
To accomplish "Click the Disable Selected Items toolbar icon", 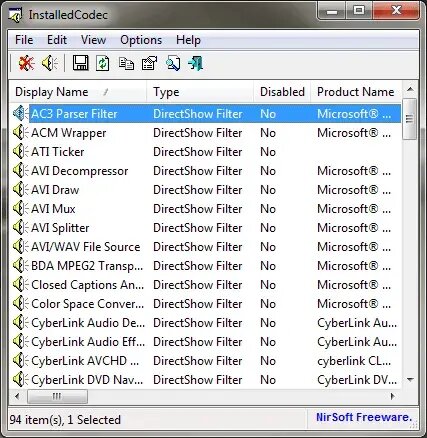I will (x=26, y=63).
